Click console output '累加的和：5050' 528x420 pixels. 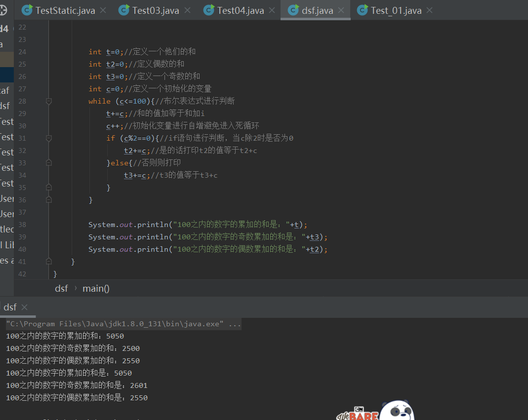(65, 336)
